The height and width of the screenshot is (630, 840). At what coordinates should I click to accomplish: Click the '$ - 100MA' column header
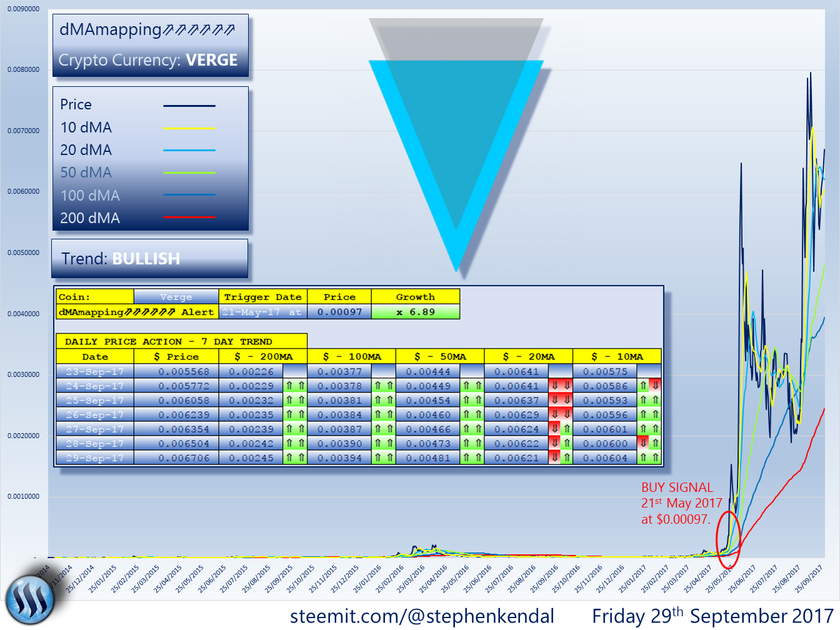352,356
